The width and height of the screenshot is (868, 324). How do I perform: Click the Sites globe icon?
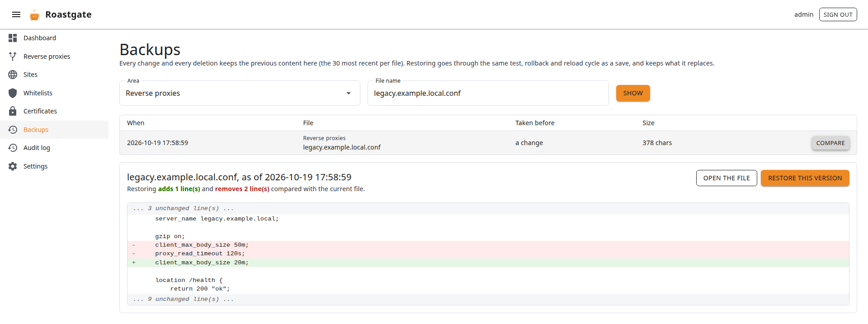[x=13, y=75]
